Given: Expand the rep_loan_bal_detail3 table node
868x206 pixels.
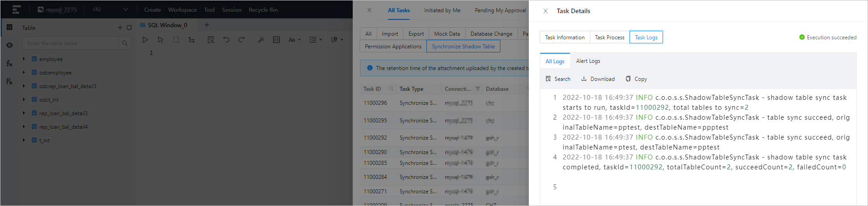Looking at the screenshot, I should coord(24,113).
